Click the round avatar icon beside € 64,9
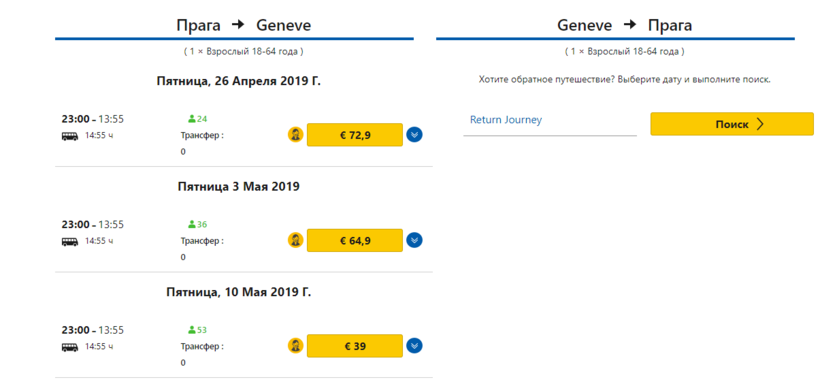This screenshot has width=820, height=382. click(x=295, y=240)
